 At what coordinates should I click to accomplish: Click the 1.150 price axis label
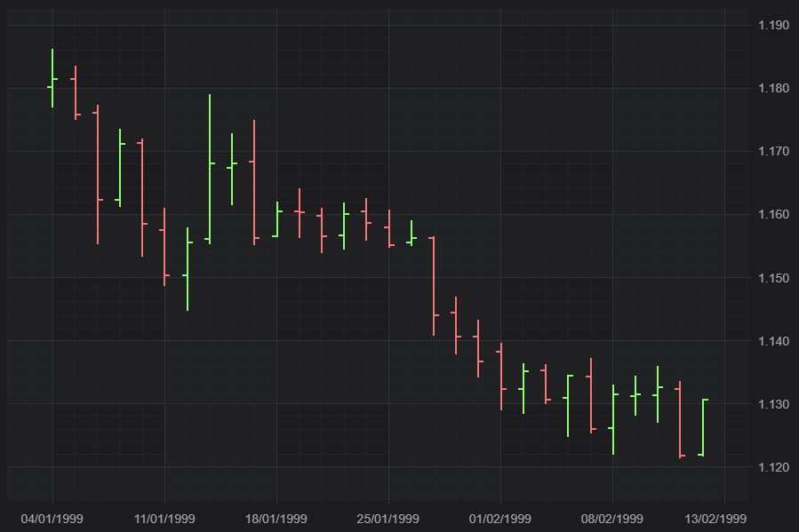[773, 278]
